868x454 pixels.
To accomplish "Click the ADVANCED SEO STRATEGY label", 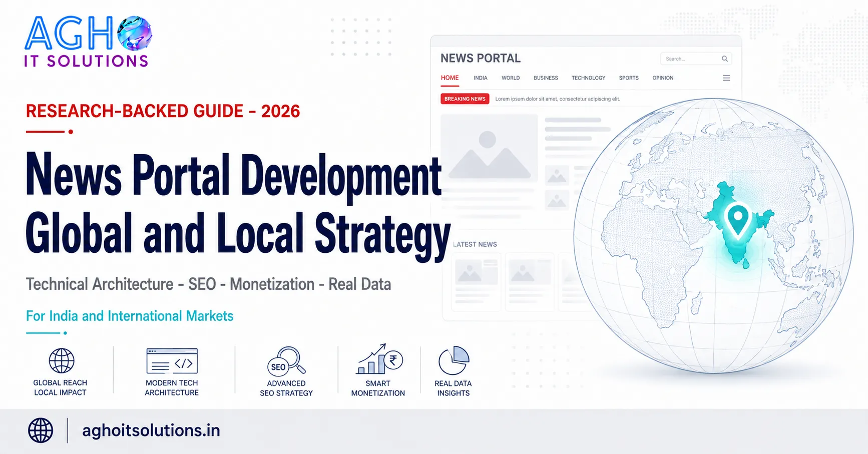I will tap(286, 388).
